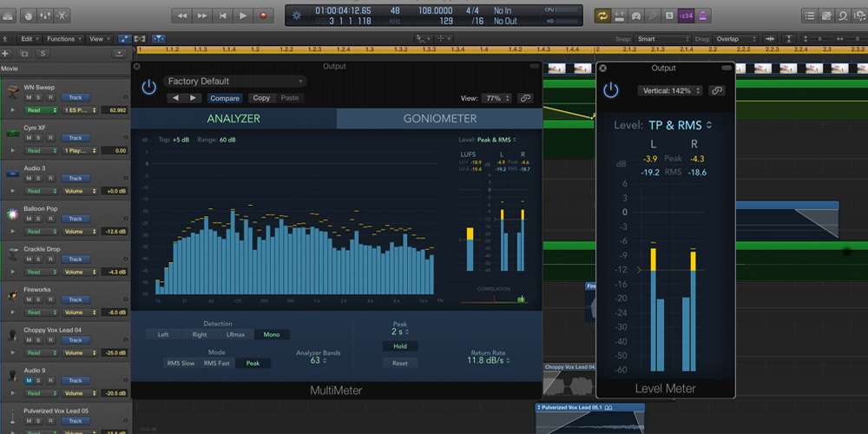The image size is (868, 434).
Task: Open the Loop Browser icon
Action: coord(843,16)
